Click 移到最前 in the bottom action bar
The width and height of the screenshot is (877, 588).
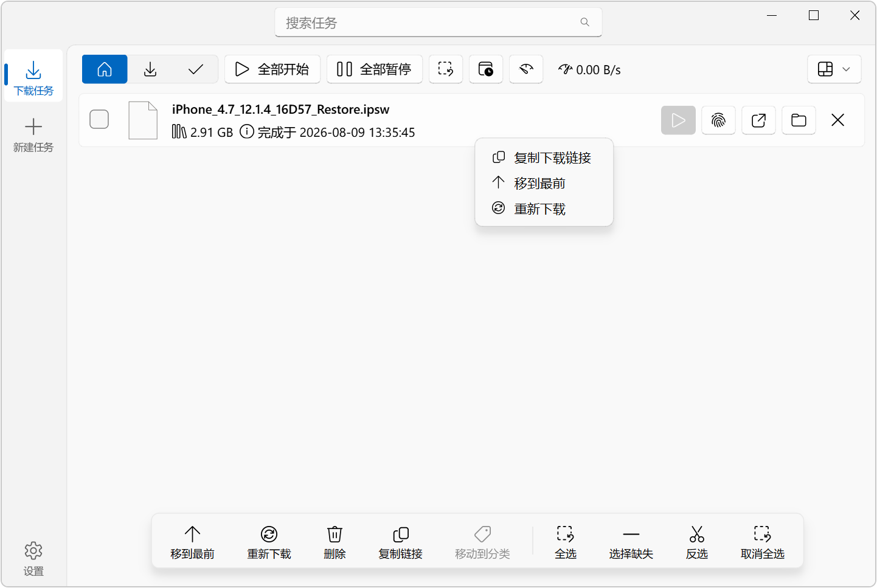tap(192, 542)
